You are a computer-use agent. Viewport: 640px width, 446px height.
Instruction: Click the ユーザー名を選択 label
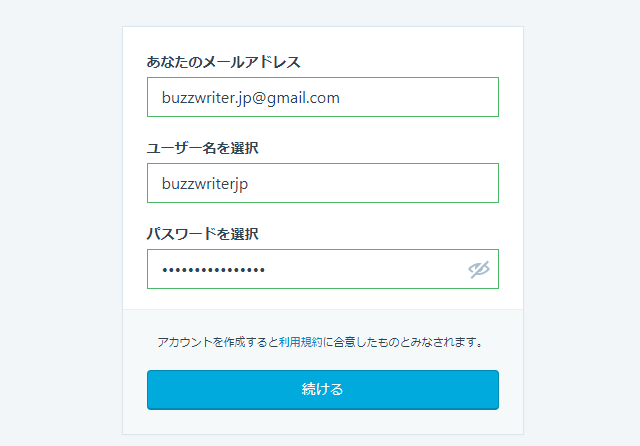click(x=203, y=148)
